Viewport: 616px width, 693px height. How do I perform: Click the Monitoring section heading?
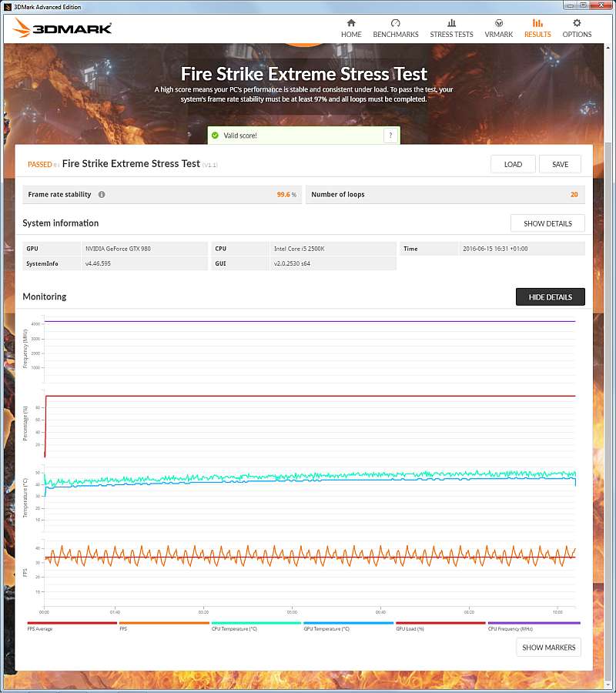click(x=45, y=296)
